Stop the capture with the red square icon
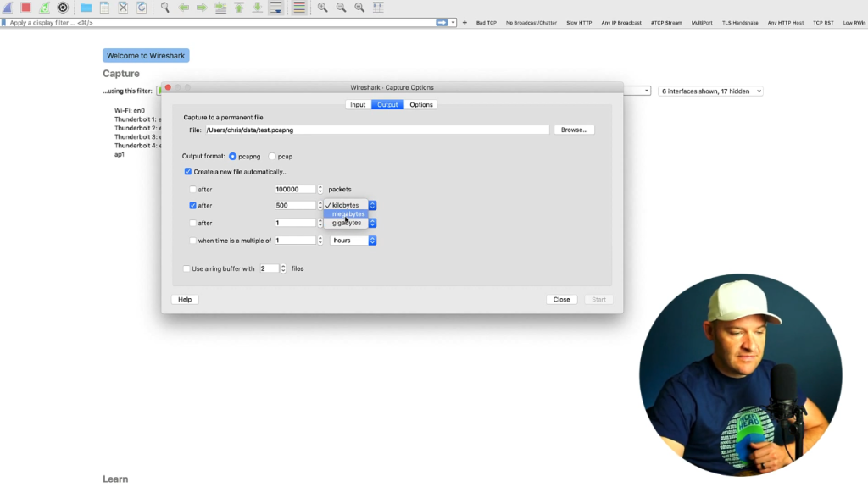Image resolution: width=868 pixels, height=487 pixels. pyautogui.click(x=25, y=8)
